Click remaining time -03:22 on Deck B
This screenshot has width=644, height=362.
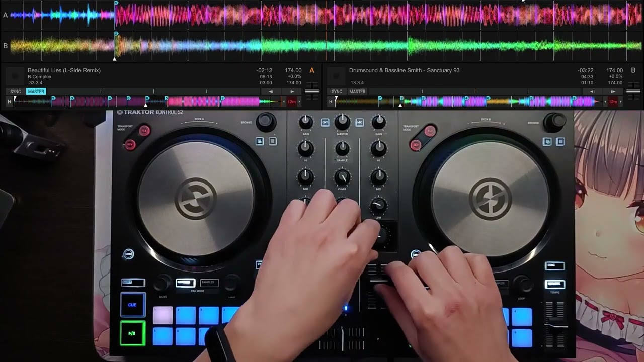point(586,70)
